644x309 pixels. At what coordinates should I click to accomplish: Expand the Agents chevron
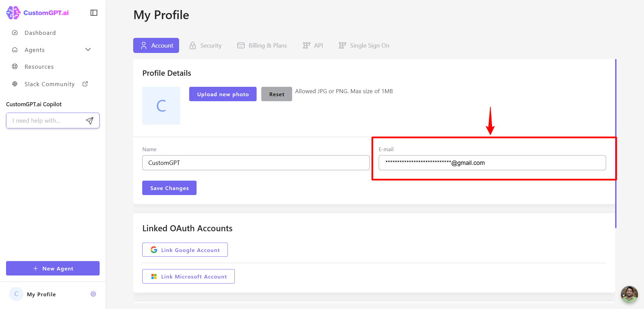[x=88, y=50]
